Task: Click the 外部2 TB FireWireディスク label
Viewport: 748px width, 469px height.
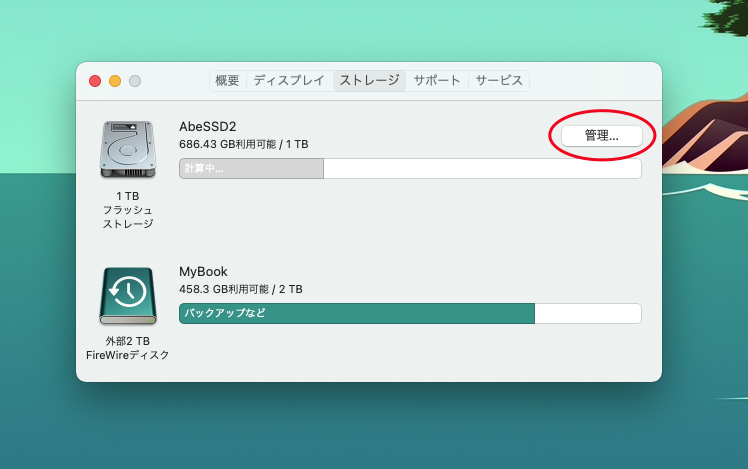Action: coord(128,348)
